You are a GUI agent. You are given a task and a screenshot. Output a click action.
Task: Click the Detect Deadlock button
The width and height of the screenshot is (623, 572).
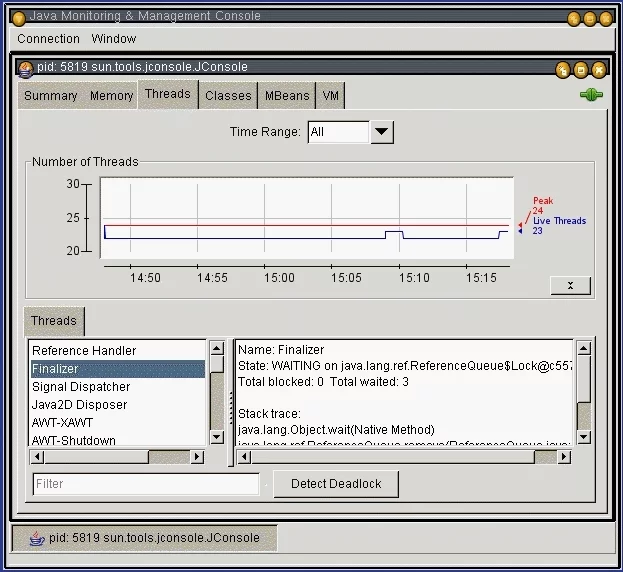(336, 484)
